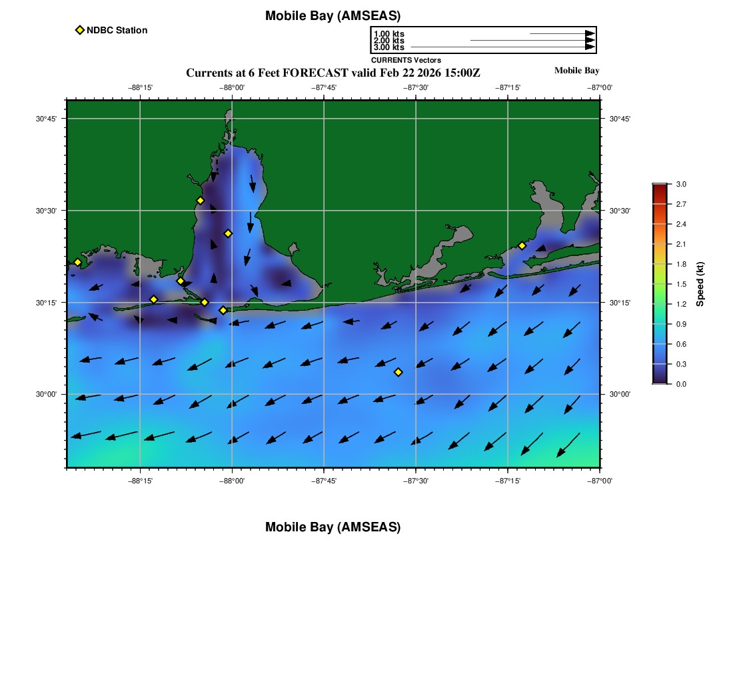Screen dimensions: 733x700
Task: Click the small Mobile Bay label above the map corner
Action: (x=576, y=71)
